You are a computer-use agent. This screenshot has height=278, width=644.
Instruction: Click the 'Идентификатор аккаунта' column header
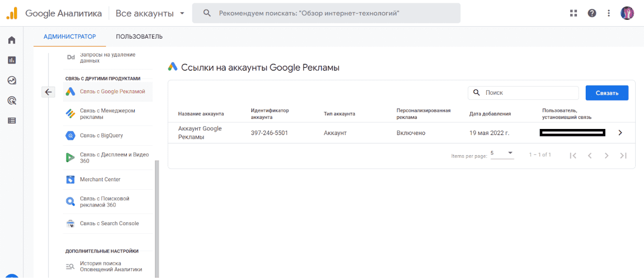pos(270,114)
